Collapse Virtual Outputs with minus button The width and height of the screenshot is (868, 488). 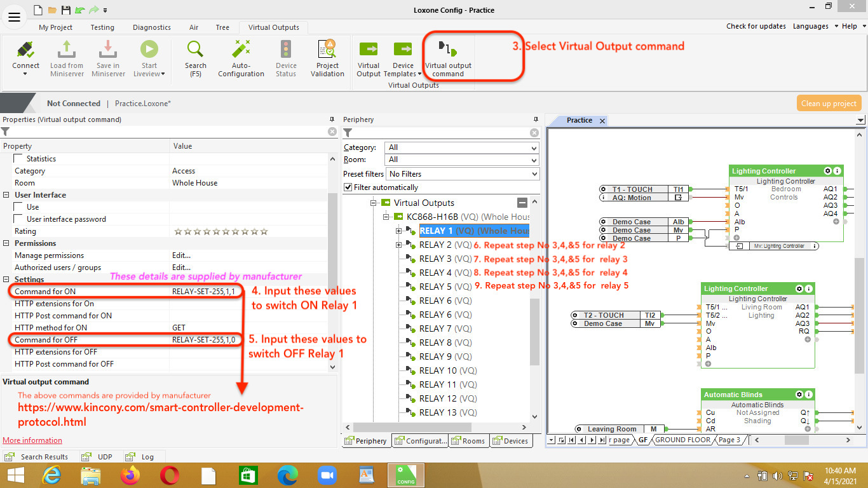(522, 203)
